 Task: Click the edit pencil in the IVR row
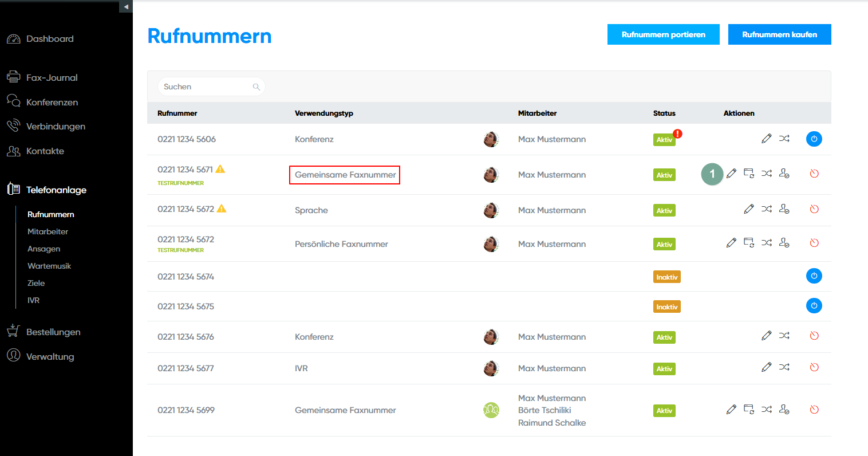[766, 367]
